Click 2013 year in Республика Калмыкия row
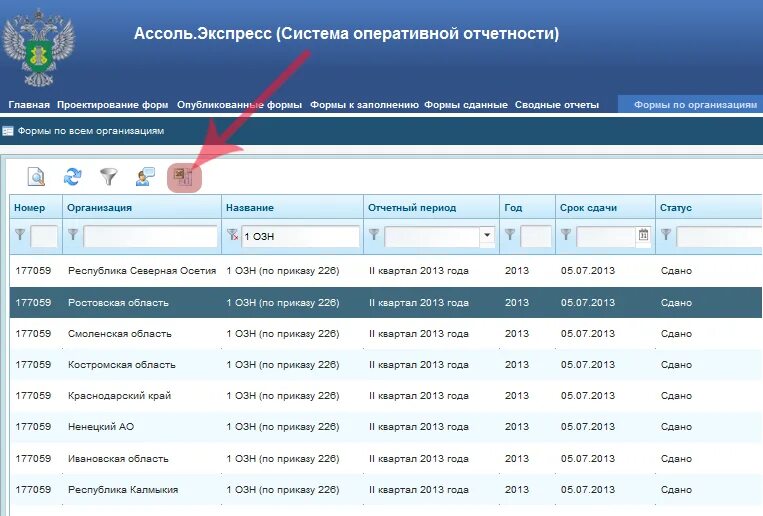This screenshot has width=763, height=516. pos(517,490)
